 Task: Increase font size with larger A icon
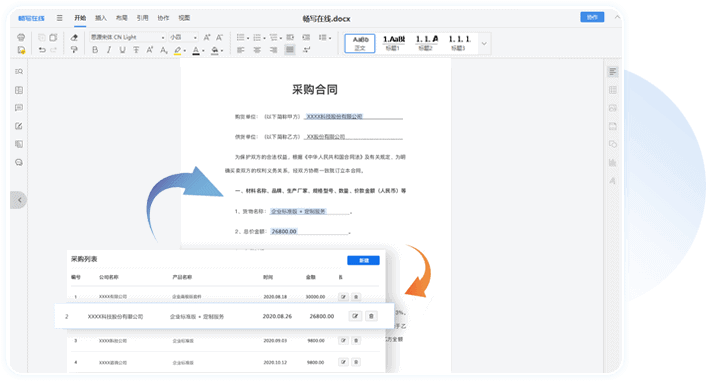click(207, 37)
